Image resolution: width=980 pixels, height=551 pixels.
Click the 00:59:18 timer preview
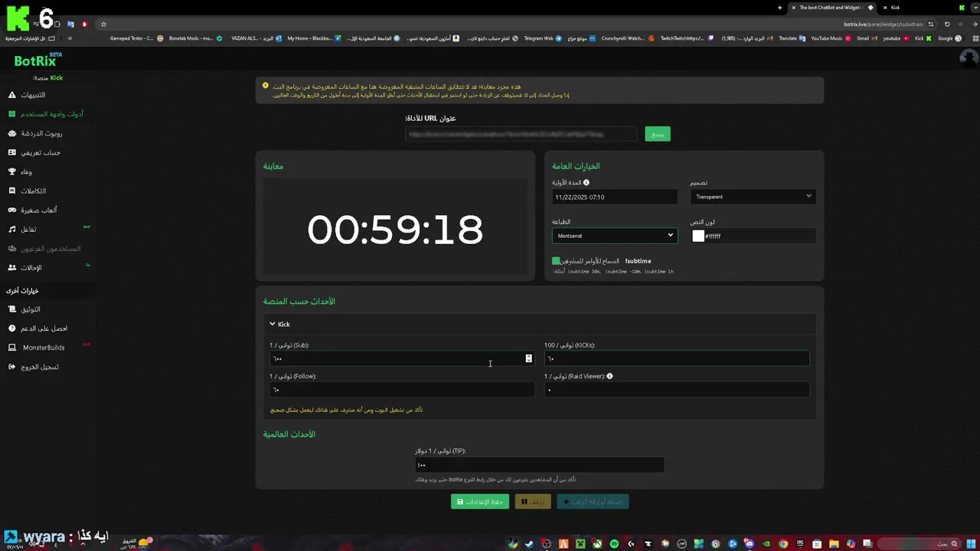(395, 229)
